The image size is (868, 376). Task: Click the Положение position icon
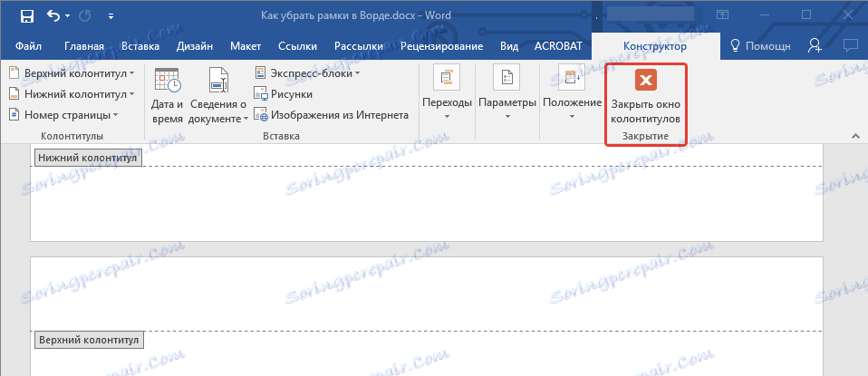pyautogui.click(x=571, y=79)
